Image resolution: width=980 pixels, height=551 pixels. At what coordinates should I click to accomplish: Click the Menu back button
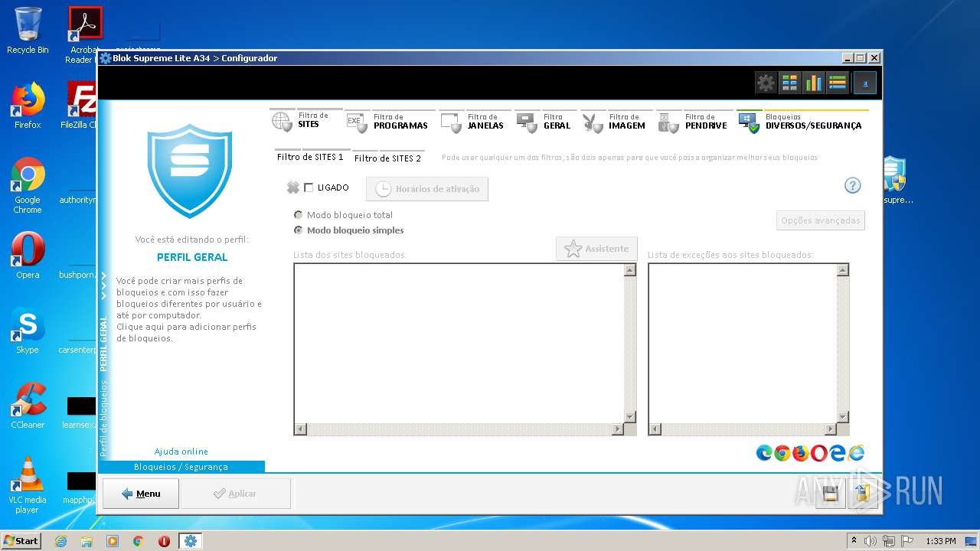pyautogui.click(x=141, y=494)
